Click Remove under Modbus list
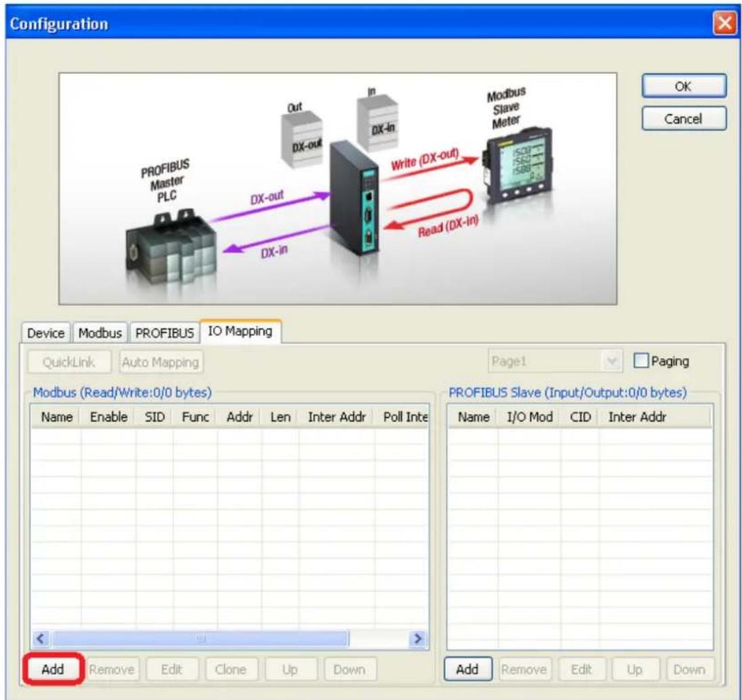The width and height of the screenshot is (742, 700). click(x=112, y=670)
